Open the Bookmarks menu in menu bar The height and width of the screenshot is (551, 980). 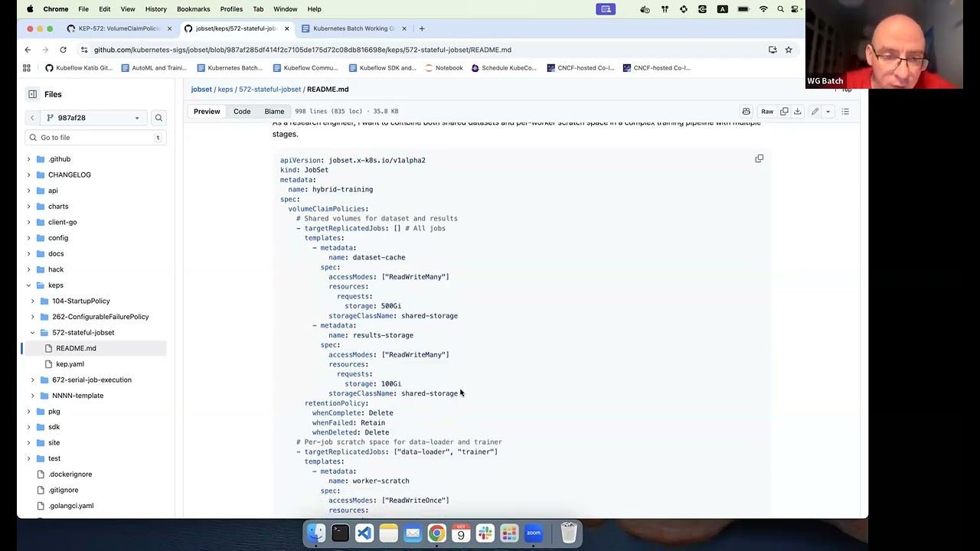[193, 9]
